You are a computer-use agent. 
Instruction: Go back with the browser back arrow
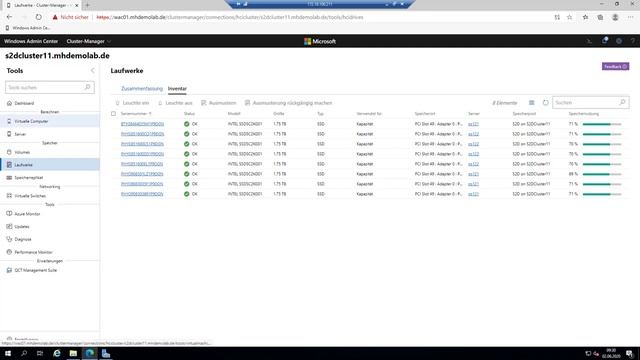(x=9, y=17)
